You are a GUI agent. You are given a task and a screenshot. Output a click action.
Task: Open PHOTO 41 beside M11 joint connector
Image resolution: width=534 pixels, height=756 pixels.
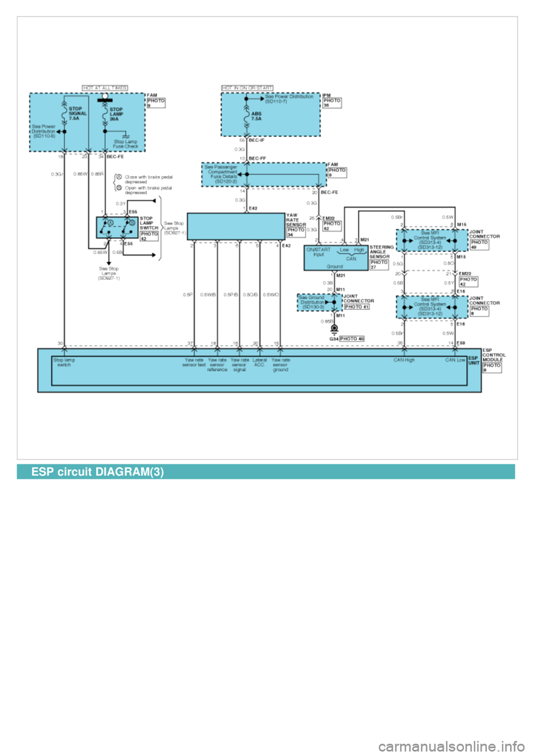point(357,307)
